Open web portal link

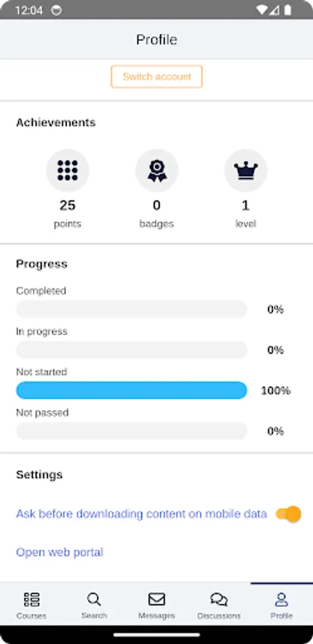[x=59, y=552]
